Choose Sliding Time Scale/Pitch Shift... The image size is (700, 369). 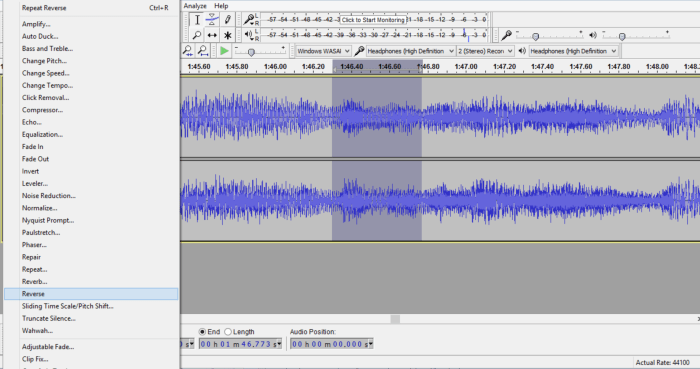click(x=91, y=306)
